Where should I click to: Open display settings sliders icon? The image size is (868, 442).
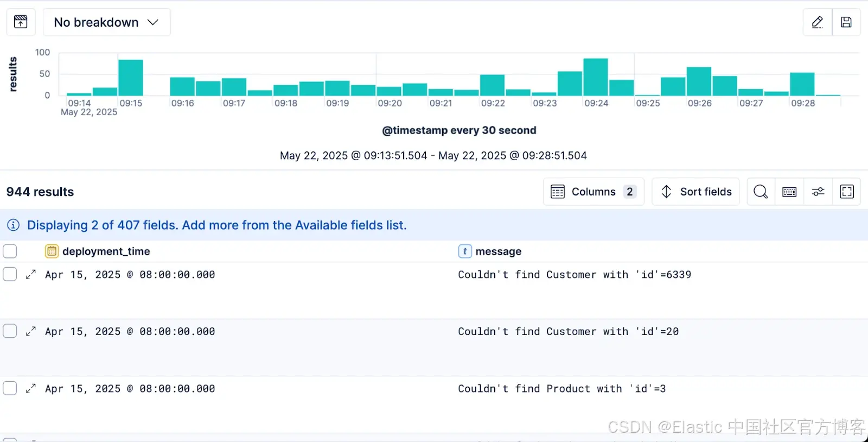(x=818, y=192)
